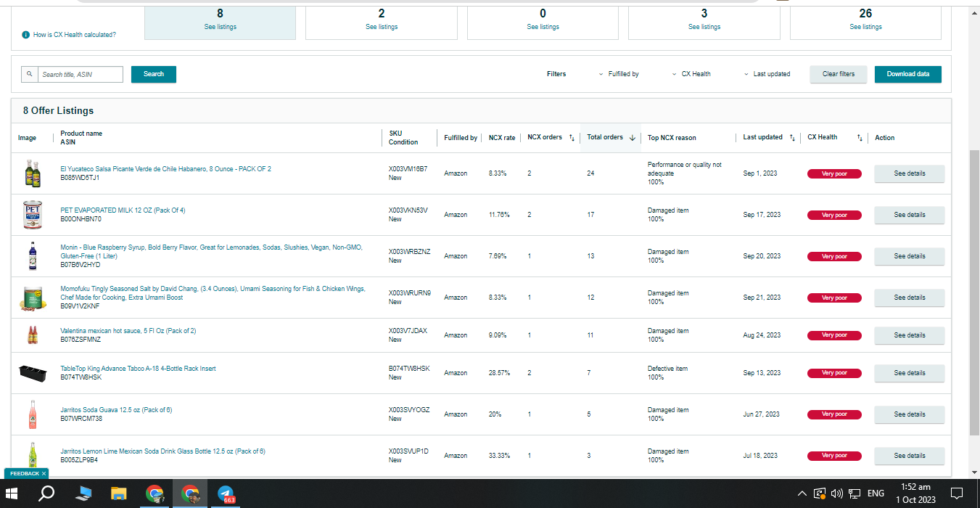
Task: See details for PET Evaporated Milk
Action: [910, 215]
